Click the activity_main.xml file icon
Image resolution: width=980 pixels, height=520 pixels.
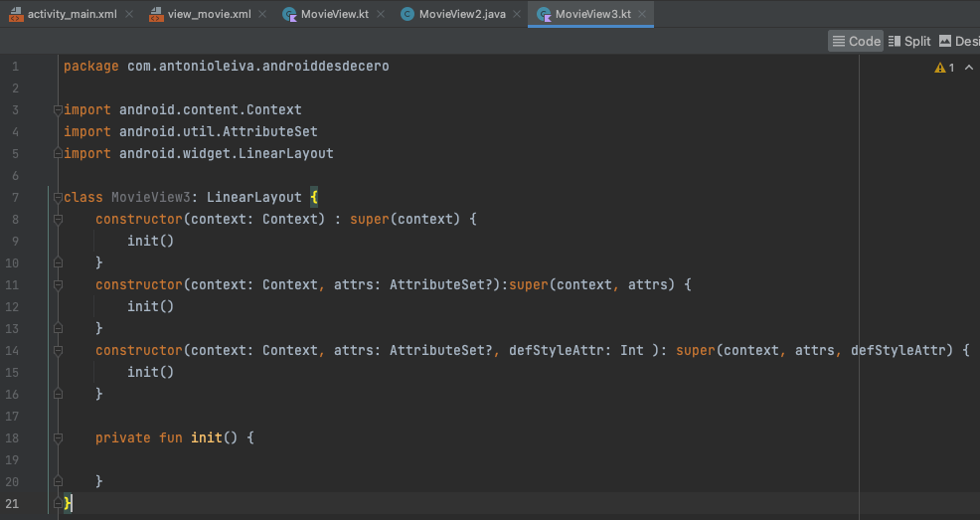(x=16, y=14)
